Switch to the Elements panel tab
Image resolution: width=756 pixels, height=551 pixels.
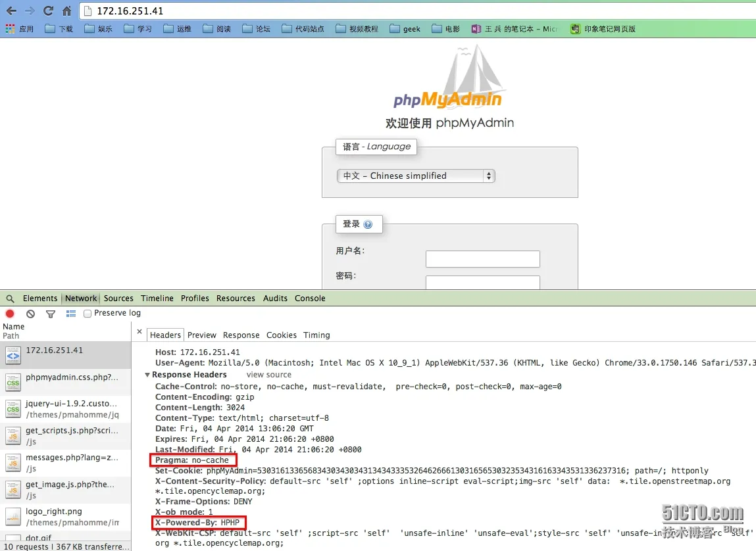[x=40, y=299]
